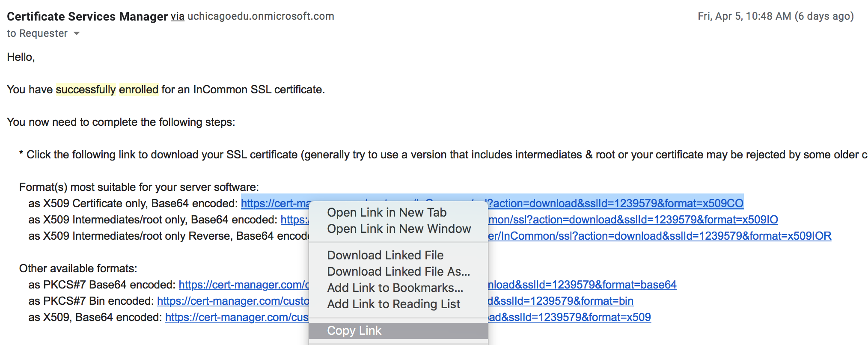The width and height of the screenshot is (868, 345).
Task: Expand recipient details arrow beside 'to Requester'
Action: pos(77,33)
